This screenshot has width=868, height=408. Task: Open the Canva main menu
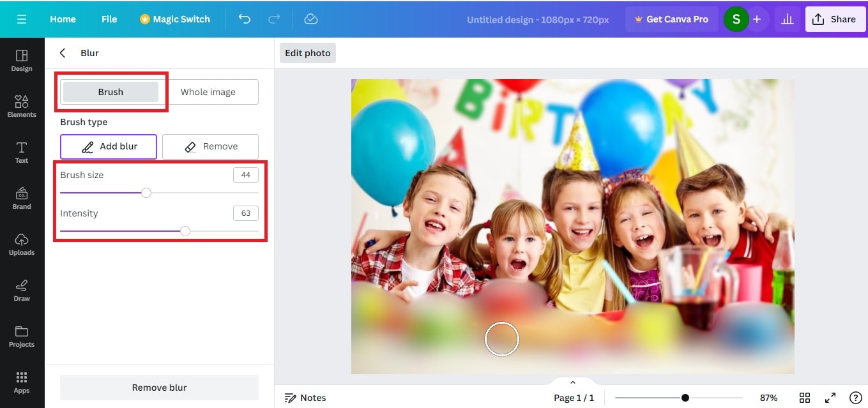click(21, 19)
